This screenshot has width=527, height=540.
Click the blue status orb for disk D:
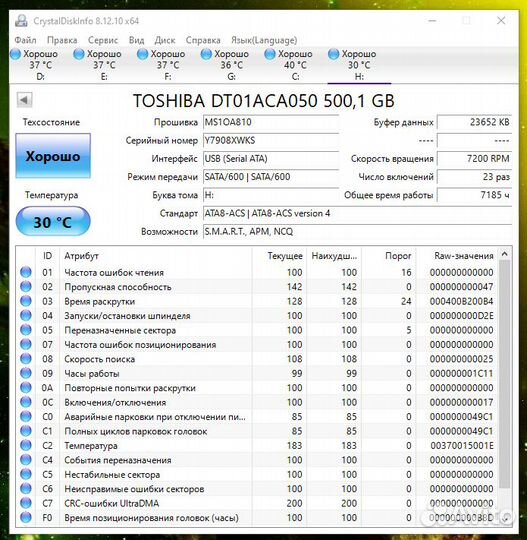[16, 54]
